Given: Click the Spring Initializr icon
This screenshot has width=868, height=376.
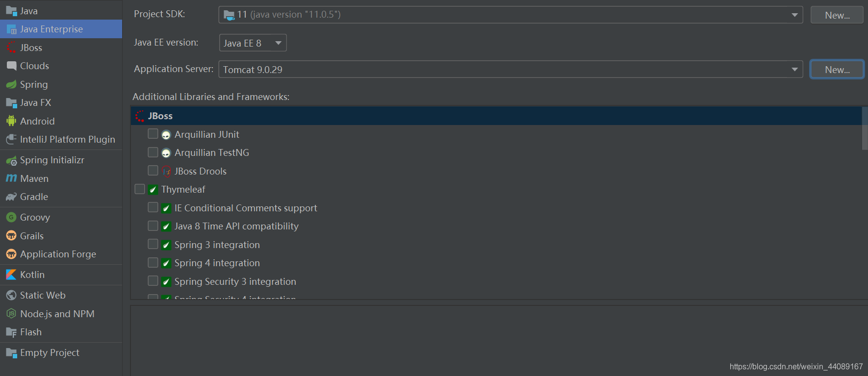Looking at the screenshot, I should 11,160.
